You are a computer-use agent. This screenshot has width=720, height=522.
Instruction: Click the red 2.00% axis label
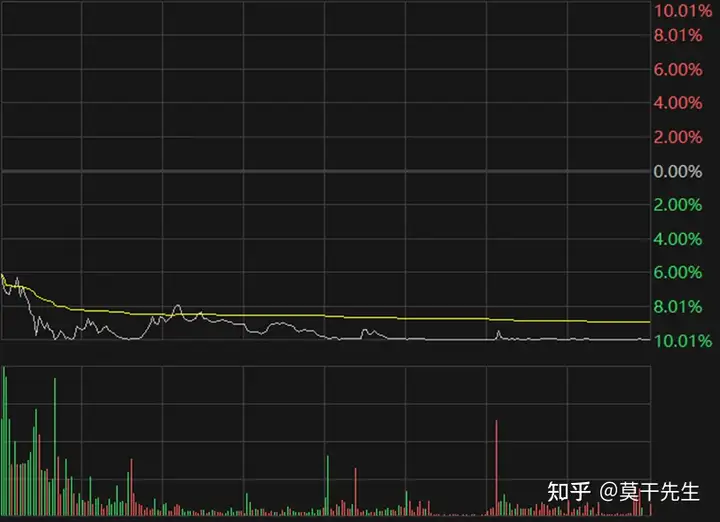click(x=678, y=137)
